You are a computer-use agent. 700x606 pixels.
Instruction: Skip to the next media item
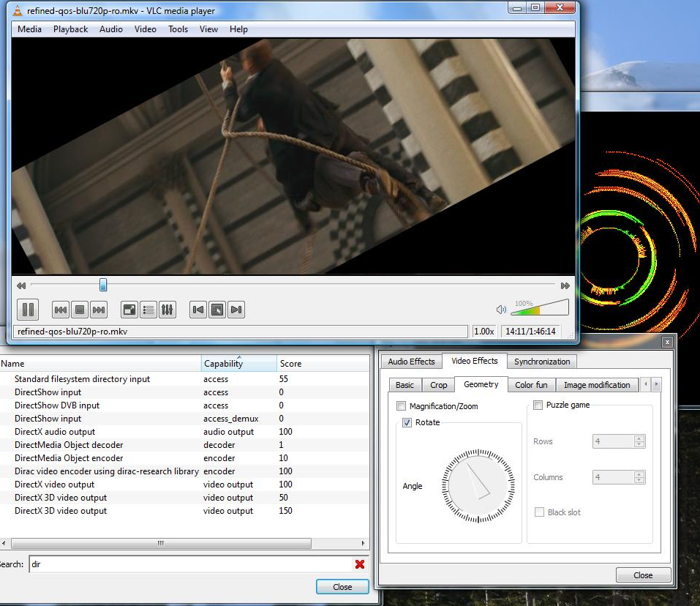pos(99,310)
